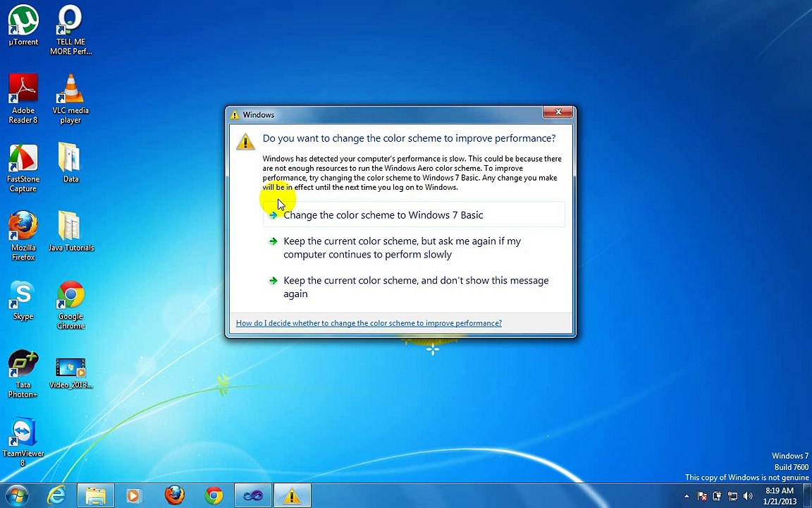The width and height of the screenshot is (812, 508).
Task: Open FastStone Capture desktop shortcut
Action: (x=23, y=167)
